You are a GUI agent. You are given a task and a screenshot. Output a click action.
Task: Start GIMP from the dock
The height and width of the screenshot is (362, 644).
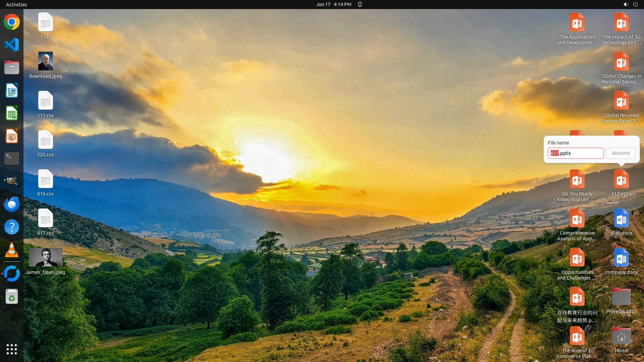coord(12,181)
